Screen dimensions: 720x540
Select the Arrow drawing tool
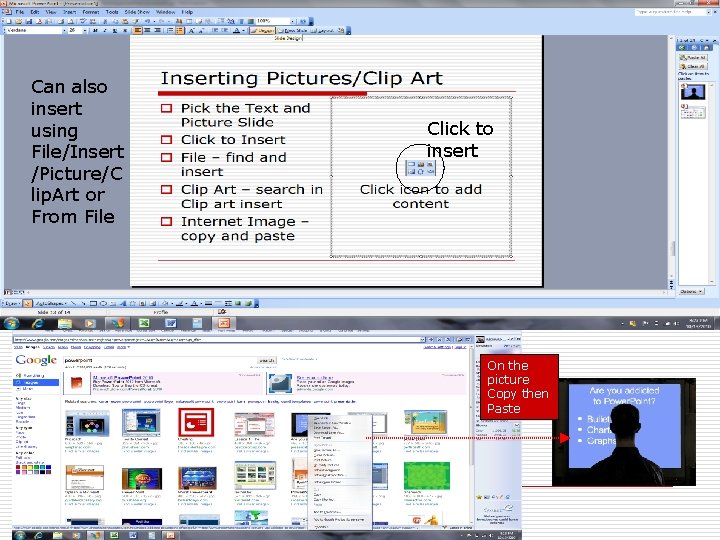coord(83,304)
